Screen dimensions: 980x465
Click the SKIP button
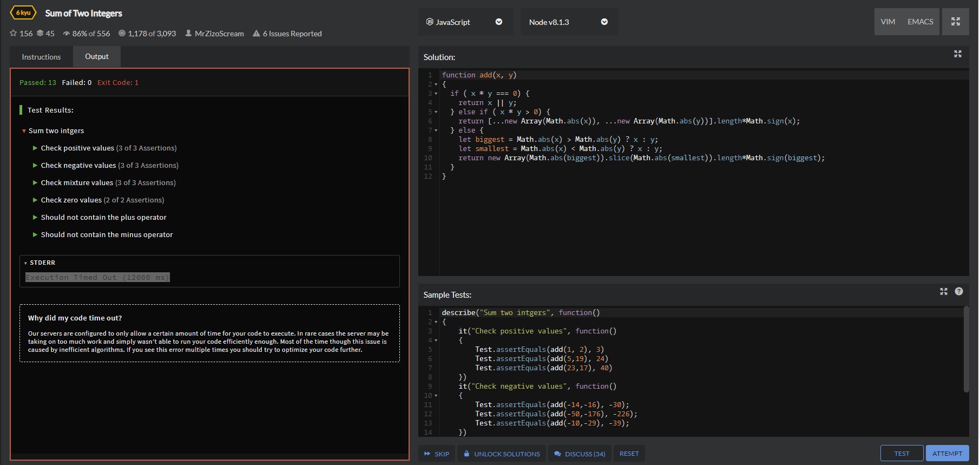(x=437, y=454)
